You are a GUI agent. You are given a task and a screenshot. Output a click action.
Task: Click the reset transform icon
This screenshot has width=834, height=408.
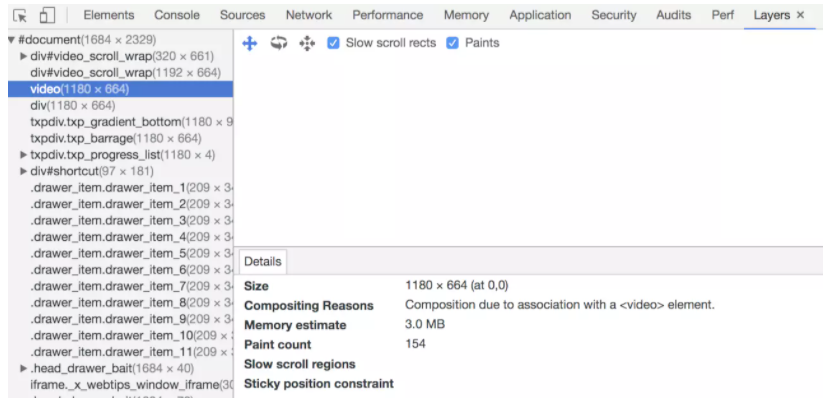(x=307, y=43)
